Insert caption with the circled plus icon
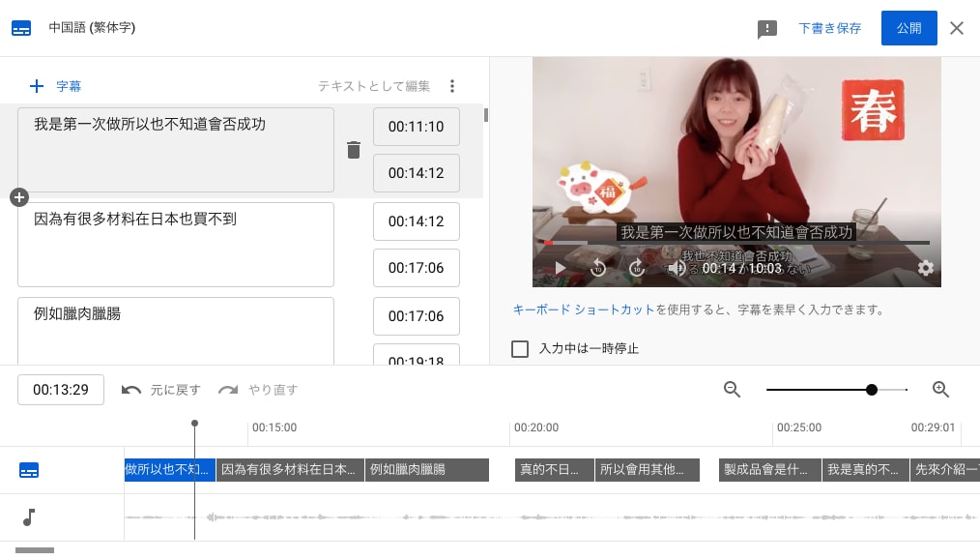980x560 pixels. [19, 197]
